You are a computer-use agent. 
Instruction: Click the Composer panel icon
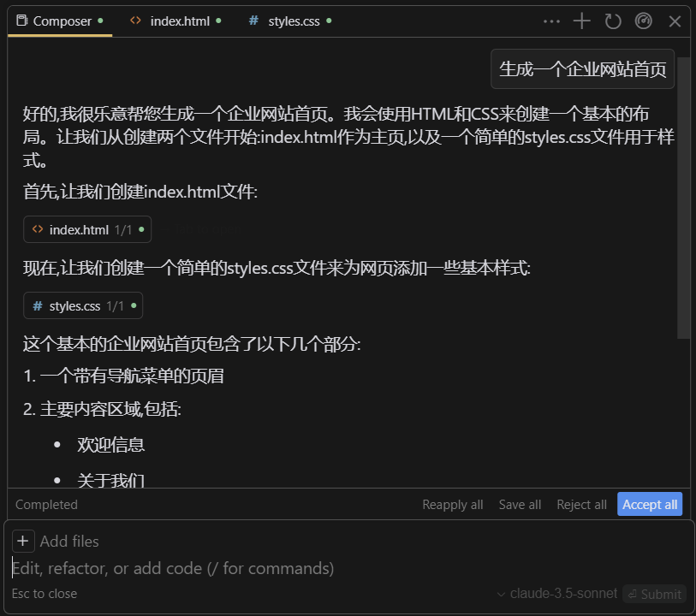[x=23, y=21]
